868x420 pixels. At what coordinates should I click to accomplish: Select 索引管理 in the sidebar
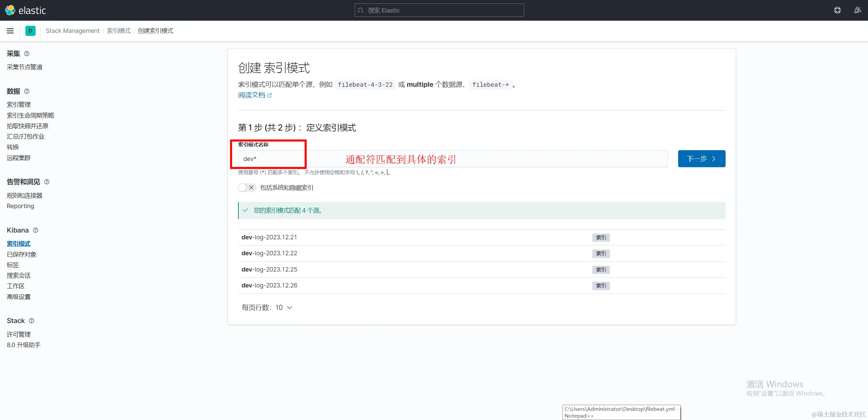tap(19, 105)
